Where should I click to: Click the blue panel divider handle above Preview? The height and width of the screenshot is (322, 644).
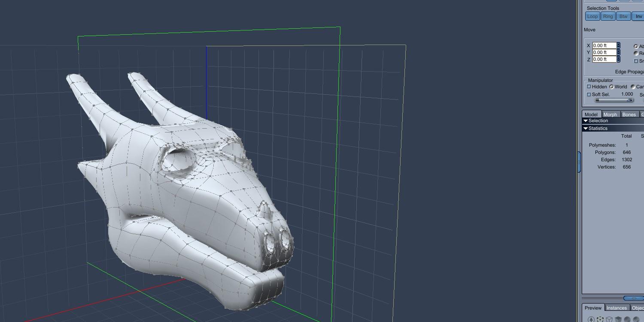(634, 298)
